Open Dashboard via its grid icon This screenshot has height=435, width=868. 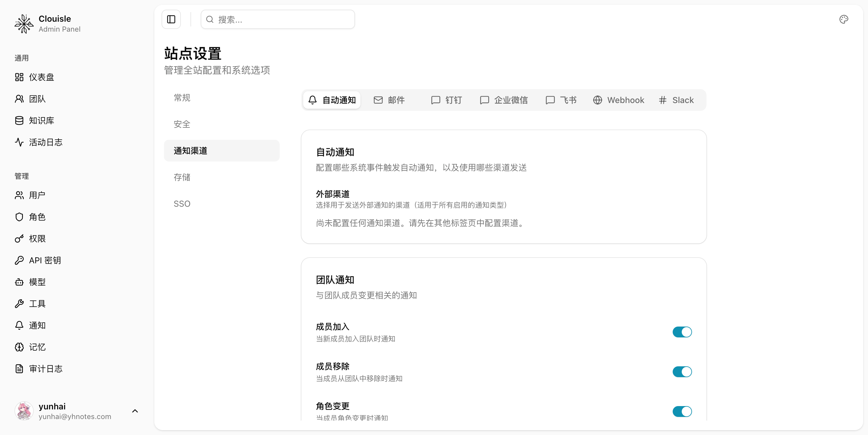coord(19,77)
